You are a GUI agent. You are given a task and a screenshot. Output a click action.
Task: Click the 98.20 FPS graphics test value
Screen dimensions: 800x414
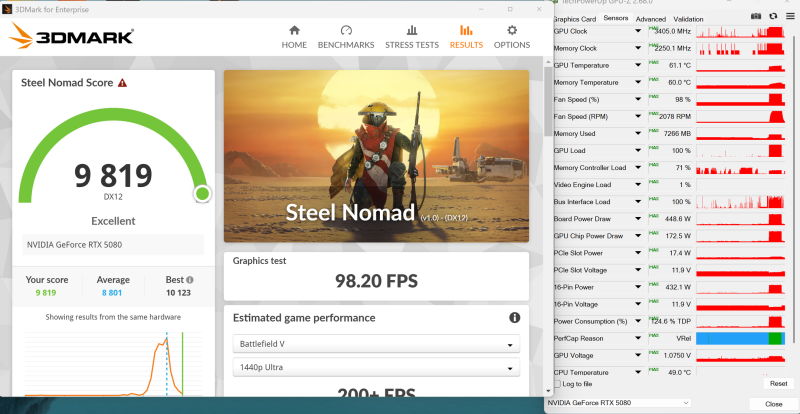click(376, 281)
